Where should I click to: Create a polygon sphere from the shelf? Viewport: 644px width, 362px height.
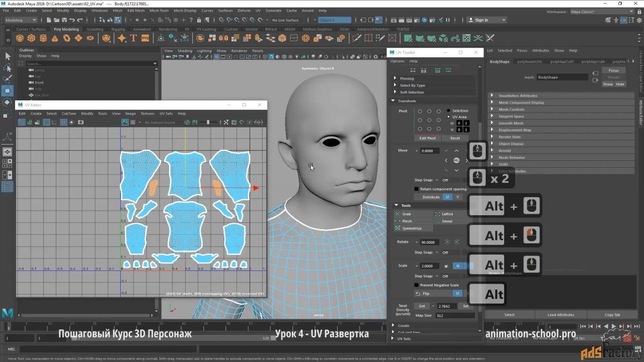tap(20, 38)
